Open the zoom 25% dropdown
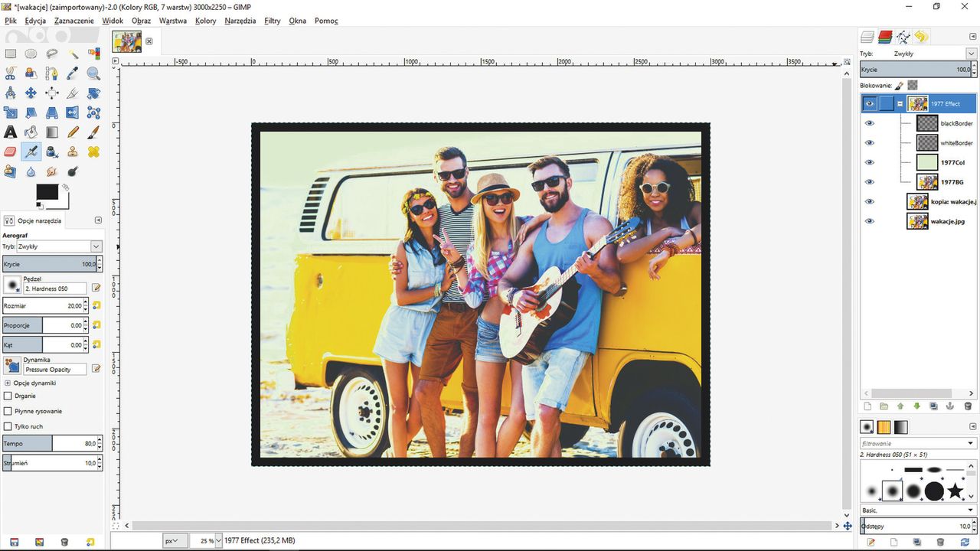Viewport: 980px width, 551px height. coord(218,541)
